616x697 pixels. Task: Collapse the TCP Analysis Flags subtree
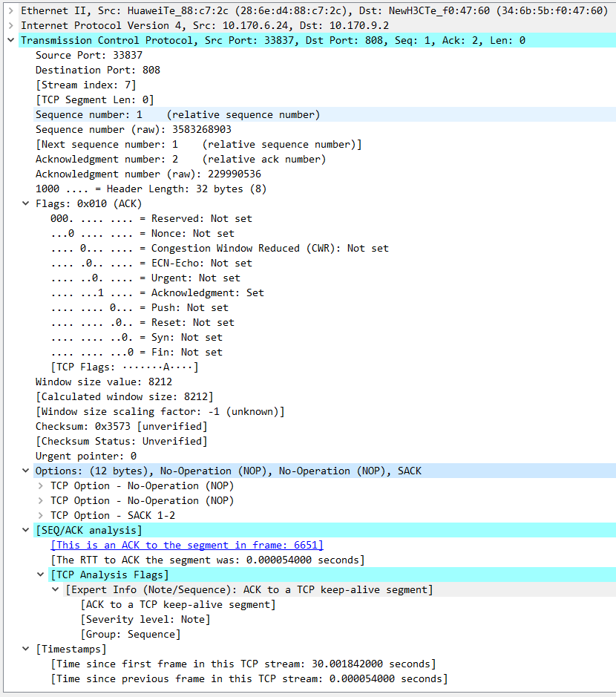pyautogui.click(x=42, y=575)
